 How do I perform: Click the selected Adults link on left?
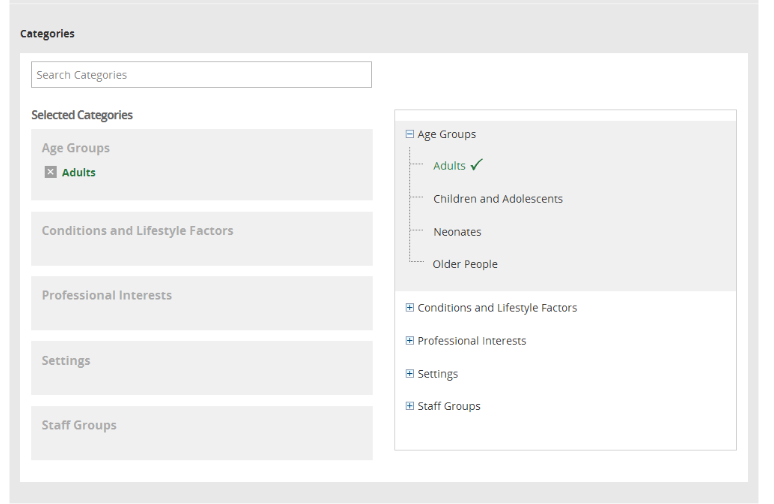coord(79,172)
